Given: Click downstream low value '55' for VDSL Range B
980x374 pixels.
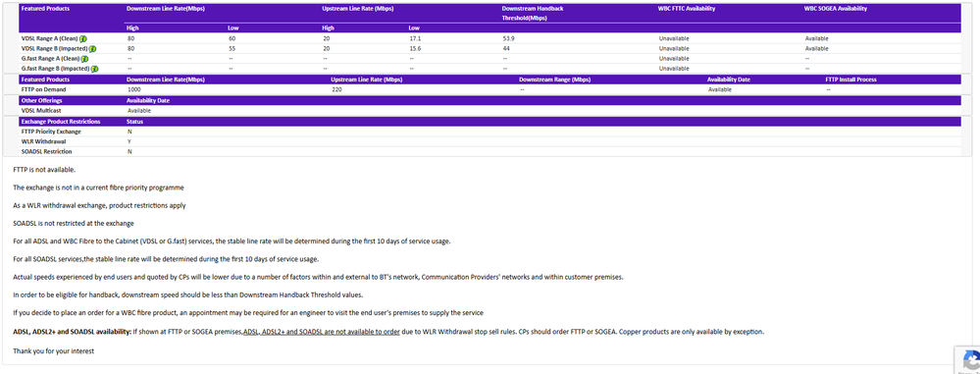Looking at the screenshot, I should pos(232,49).
